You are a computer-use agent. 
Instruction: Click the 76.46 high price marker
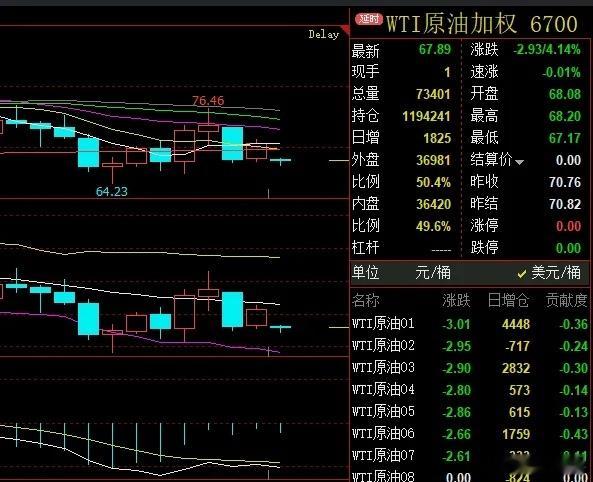(x=208, y=101)
